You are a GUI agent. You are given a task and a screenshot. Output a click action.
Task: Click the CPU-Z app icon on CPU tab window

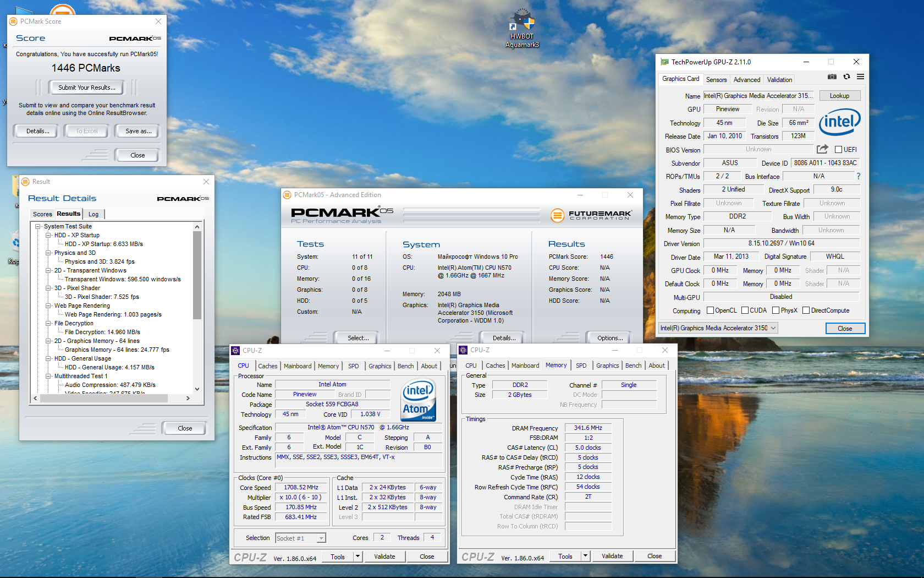235,350
